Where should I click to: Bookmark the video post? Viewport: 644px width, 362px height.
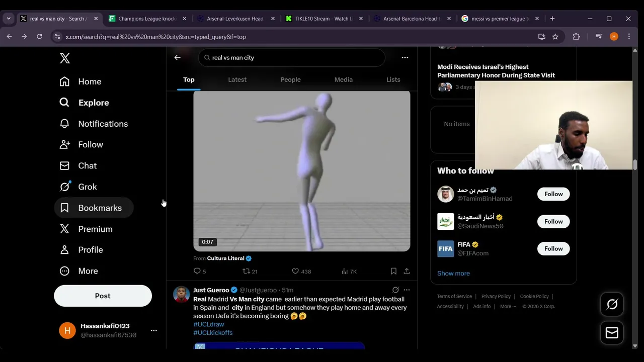[x=393, y=271]
